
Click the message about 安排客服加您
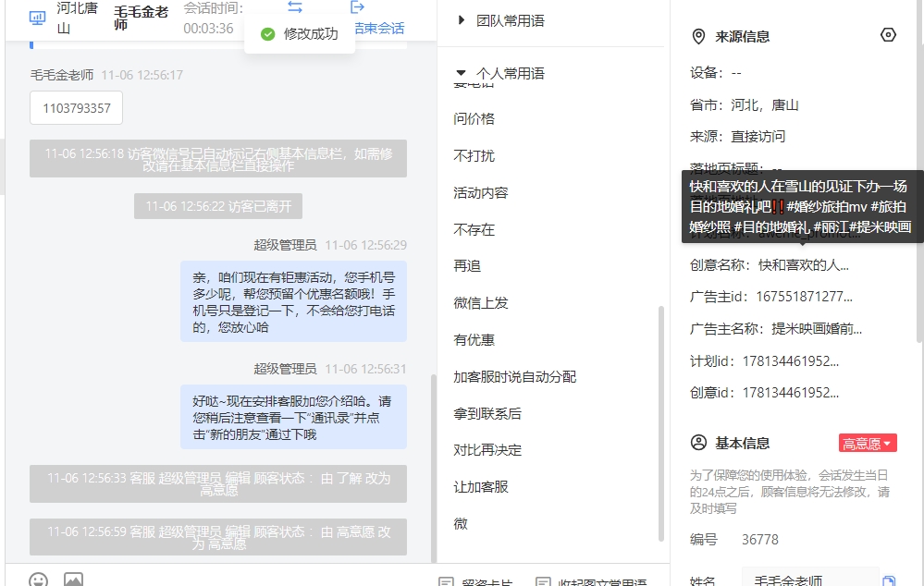coord(293,417)
